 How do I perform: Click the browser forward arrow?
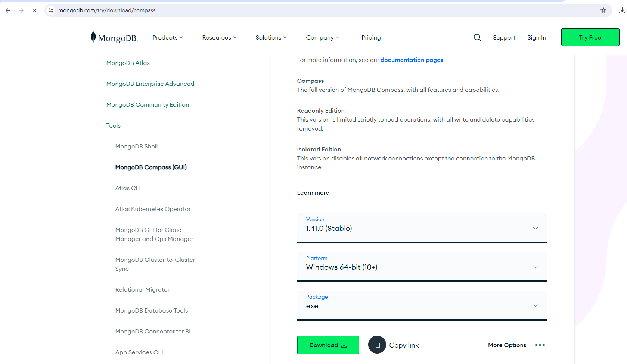21,10
